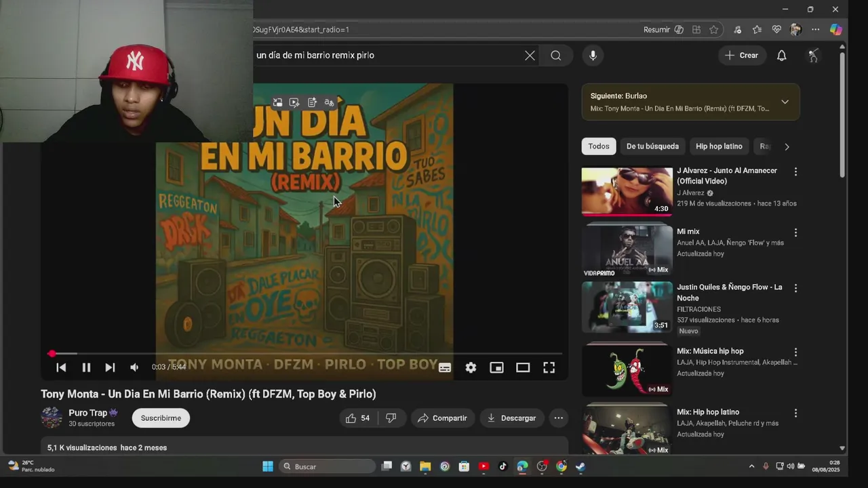Screen dimensions: 868x488
Task: Open Edge profile picture
Action: coord(795,30)
